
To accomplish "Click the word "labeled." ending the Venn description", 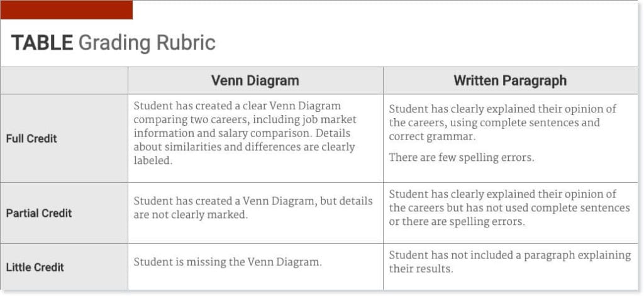I will tap(153, 161).
